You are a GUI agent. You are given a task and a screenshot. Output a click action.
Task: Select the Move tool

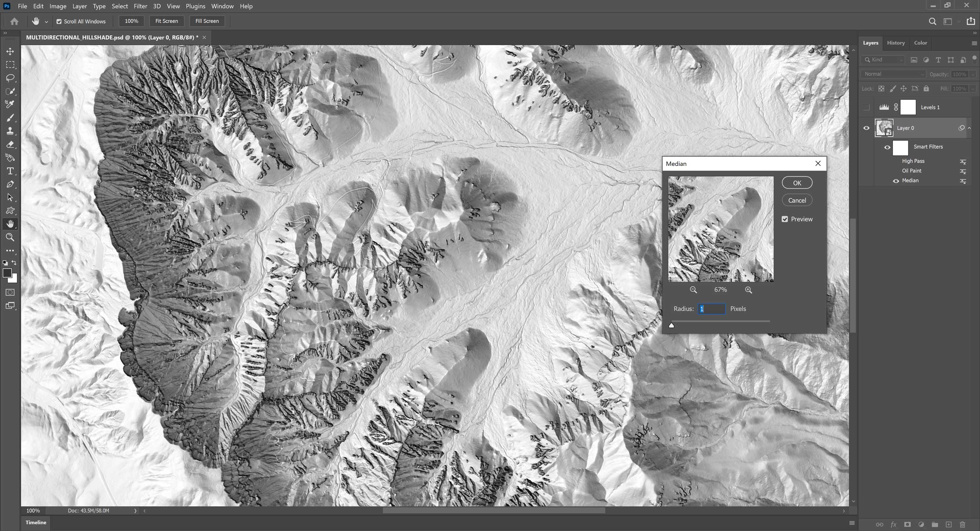[x=10, y=51]
